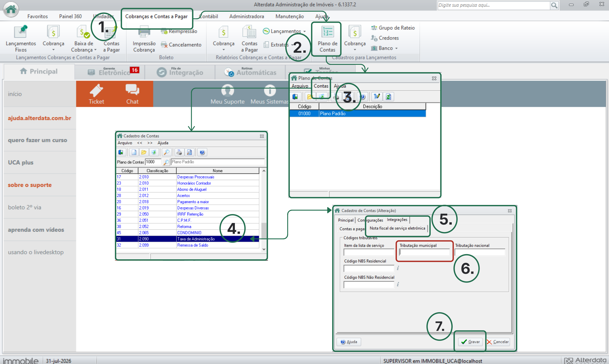Viewport: 609px width, 364px height.
Task: Open the Administradora ribbon tab
Action: tap(246, 16)
